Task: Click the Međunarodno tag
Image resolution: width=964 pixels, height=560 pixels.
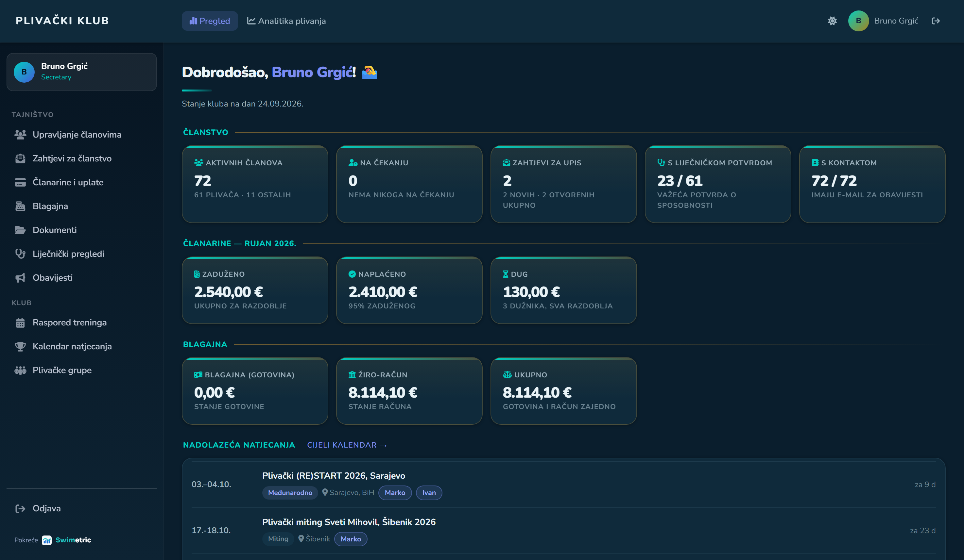Action: [290, 493]
